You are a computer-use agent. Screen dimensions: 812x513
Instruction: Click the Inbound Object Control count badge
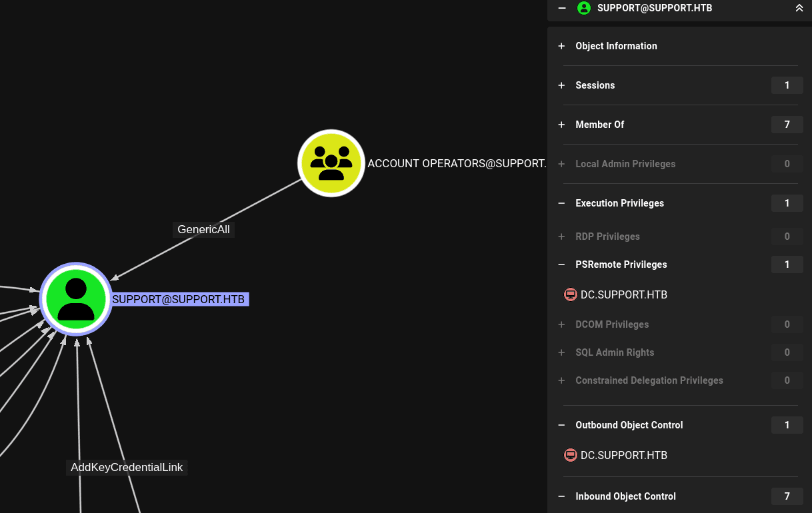pos(787,496)
